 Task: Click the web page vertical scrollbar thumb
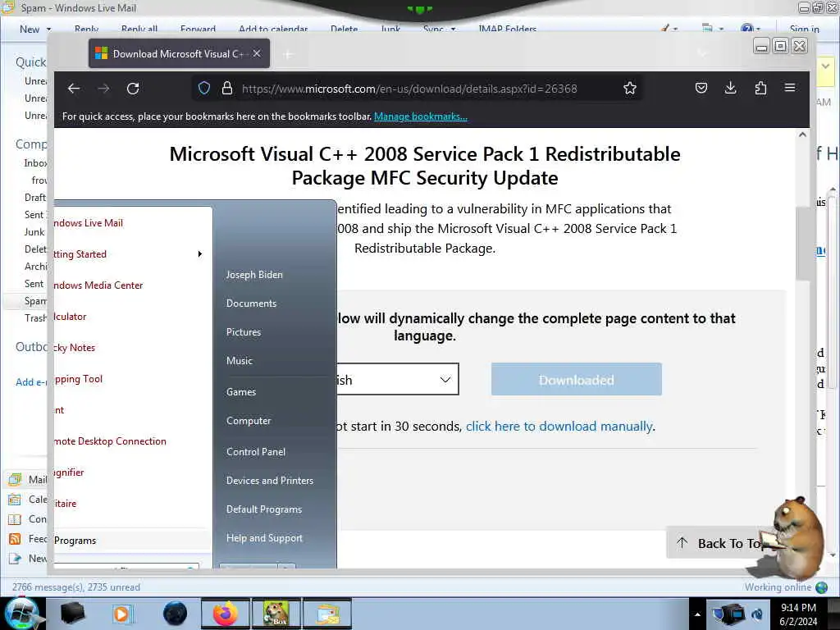click(802, 242)
